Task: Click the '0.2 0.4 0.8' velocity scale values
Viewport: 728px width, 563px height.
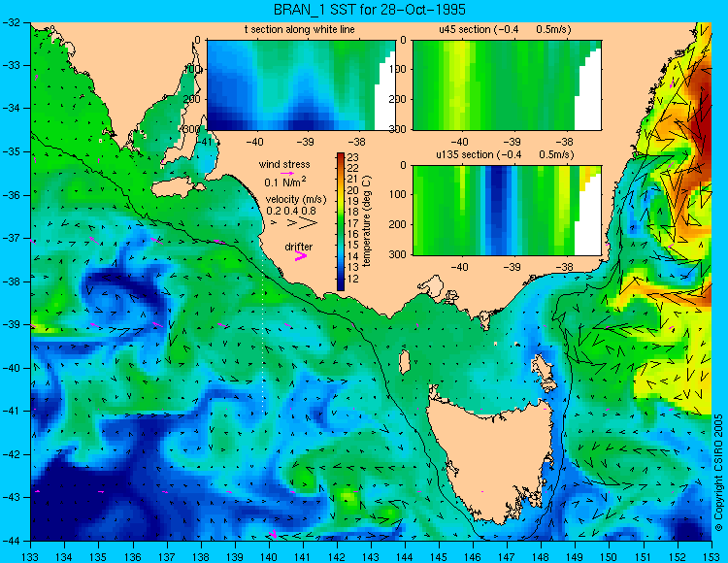Action: coord(291,211)
